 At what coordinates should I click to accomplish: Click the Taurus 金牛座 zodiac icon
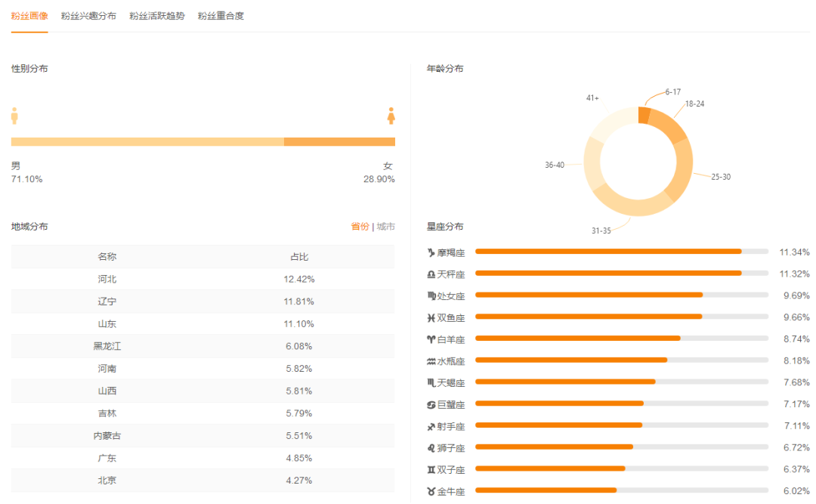(431, 491)
